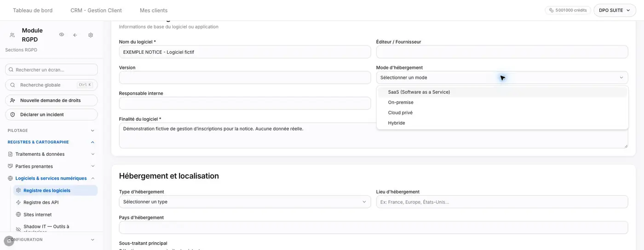Click the Parties prenantes handshake icon
Viewport: 644px width, 250px height.
click(x=11, y=166)
